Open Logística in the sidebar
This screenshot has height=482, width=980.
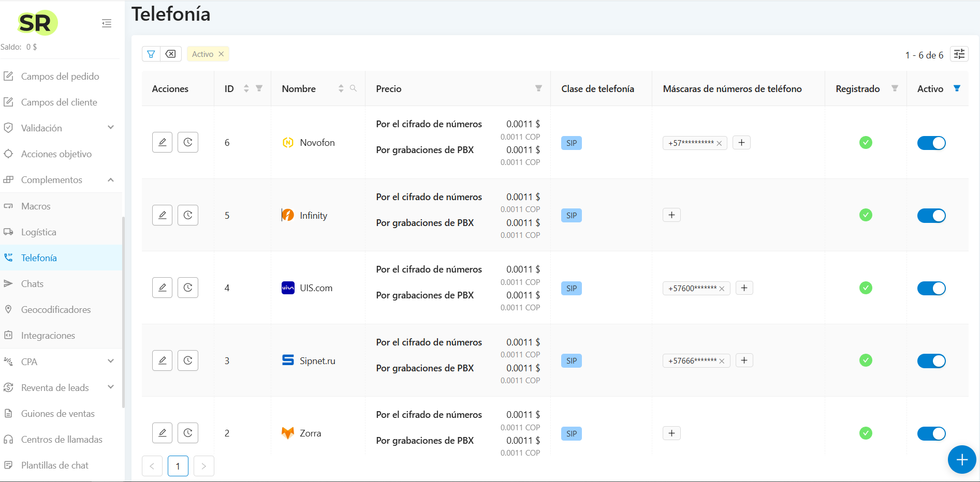(39, 232)
